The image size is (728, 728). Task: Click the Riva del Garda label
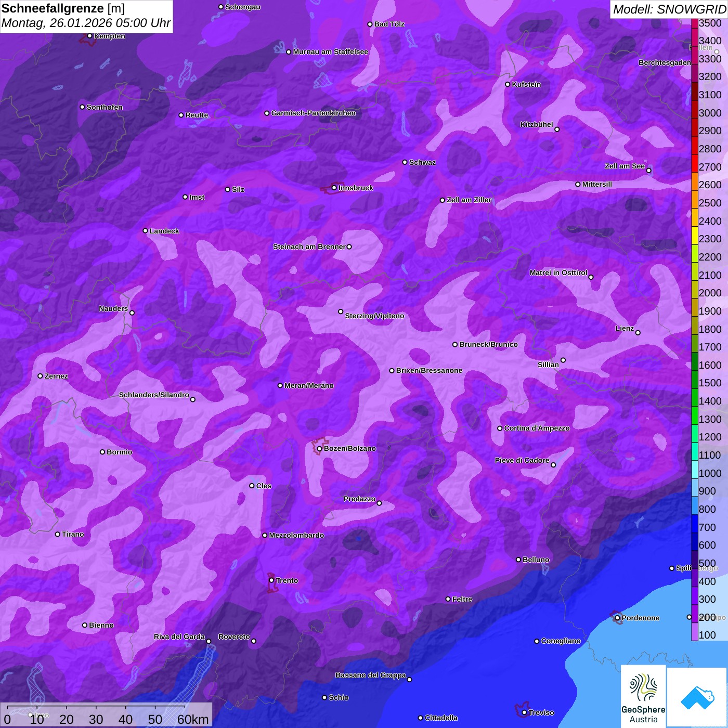179,636
